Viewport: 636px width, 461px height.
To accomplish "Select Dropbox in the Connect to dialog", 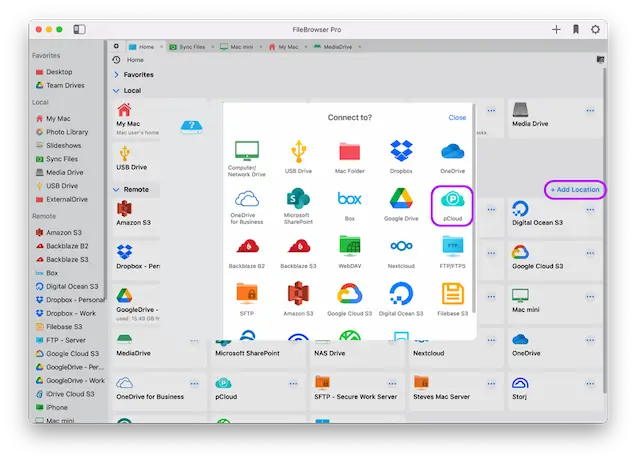I will click(x=401, y=157).
